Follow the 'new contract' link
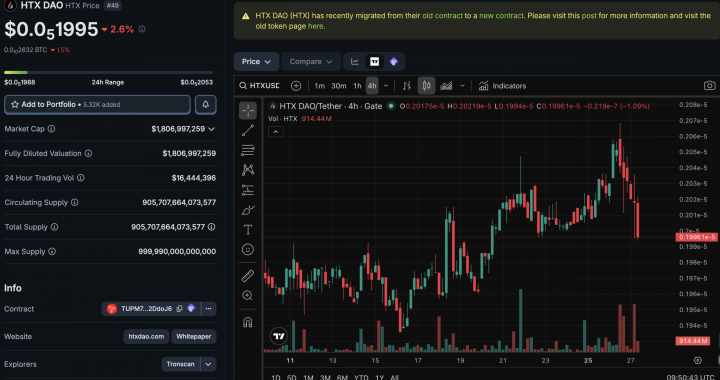Viewport: 720px width, 380px height. click(x=501, y=16)
